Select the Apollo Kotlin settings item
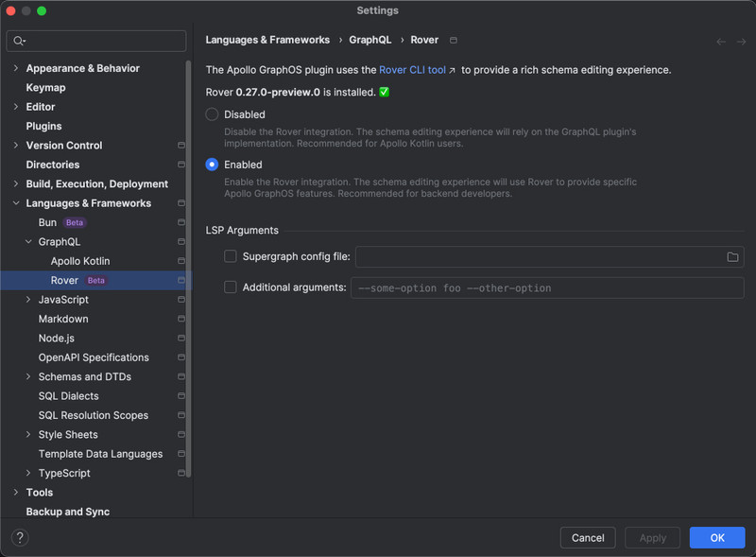Screen dimensions: 756x557 coord(80,261)
